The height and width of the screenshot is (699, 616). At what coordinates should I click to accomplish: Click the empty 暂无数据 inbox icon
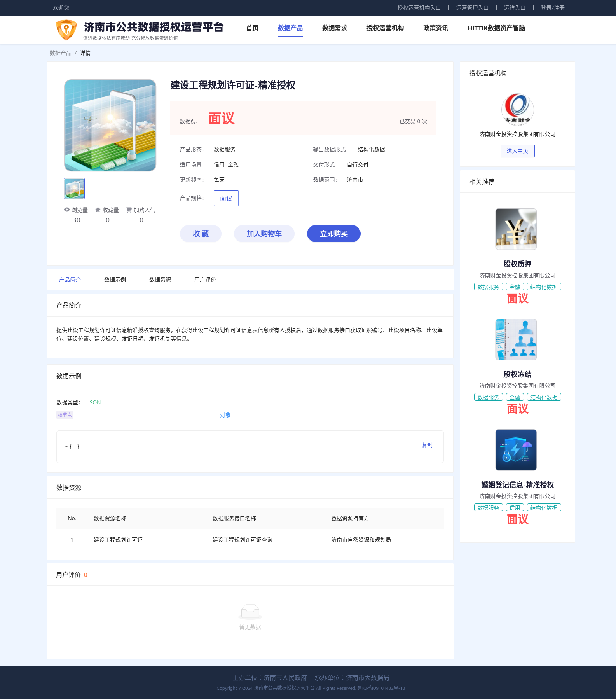[250, 612]
